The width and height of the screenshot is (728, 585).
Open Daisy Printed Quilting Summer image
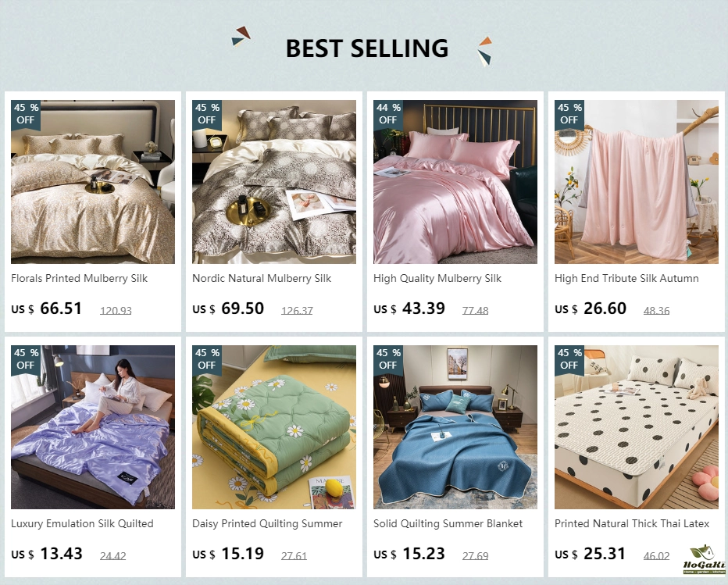[274, 427]
